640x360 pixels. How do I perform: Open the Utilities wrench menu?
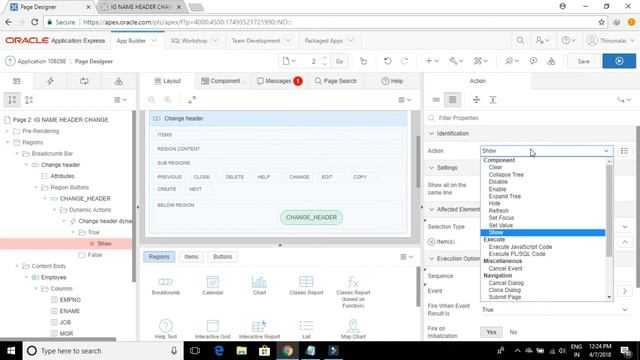coord(456,61)
